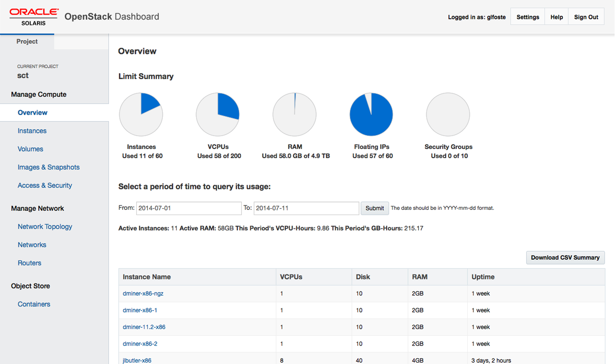The width and height of the screenshot is (615, 364).
Task: View the Network Topology
Action: 45,226
